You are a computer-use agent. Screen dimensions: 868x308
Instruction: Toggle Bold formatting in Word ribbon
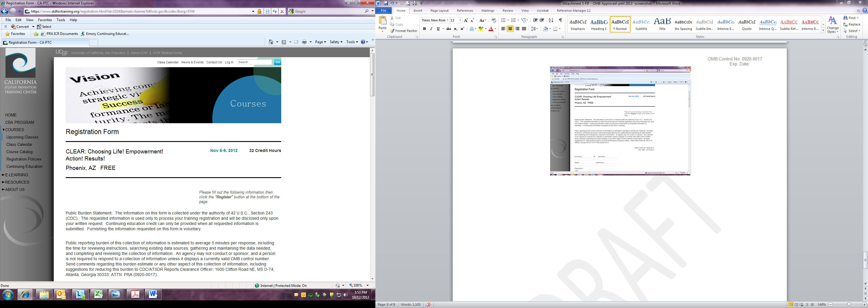(x=424, y=29)
